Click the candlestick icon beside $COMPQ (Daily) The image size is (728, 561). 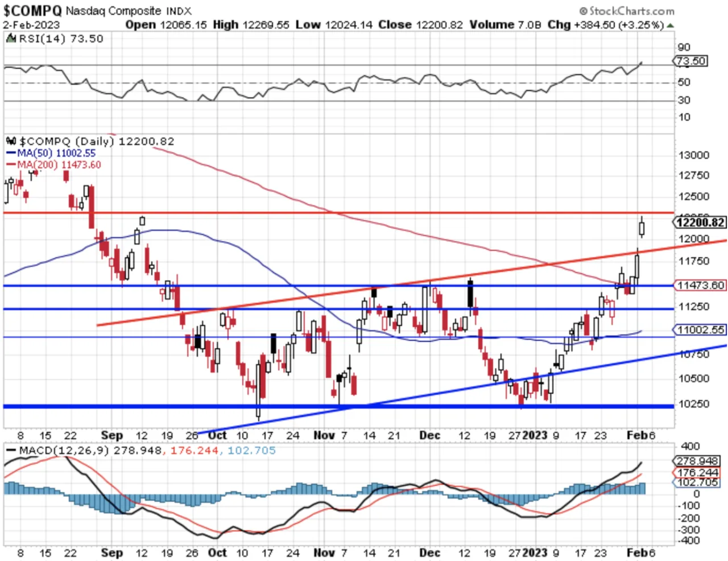tap(11, 141)
